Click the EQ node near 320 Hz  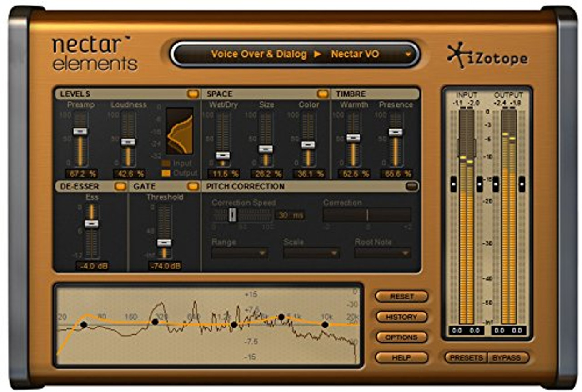point(155,322)
